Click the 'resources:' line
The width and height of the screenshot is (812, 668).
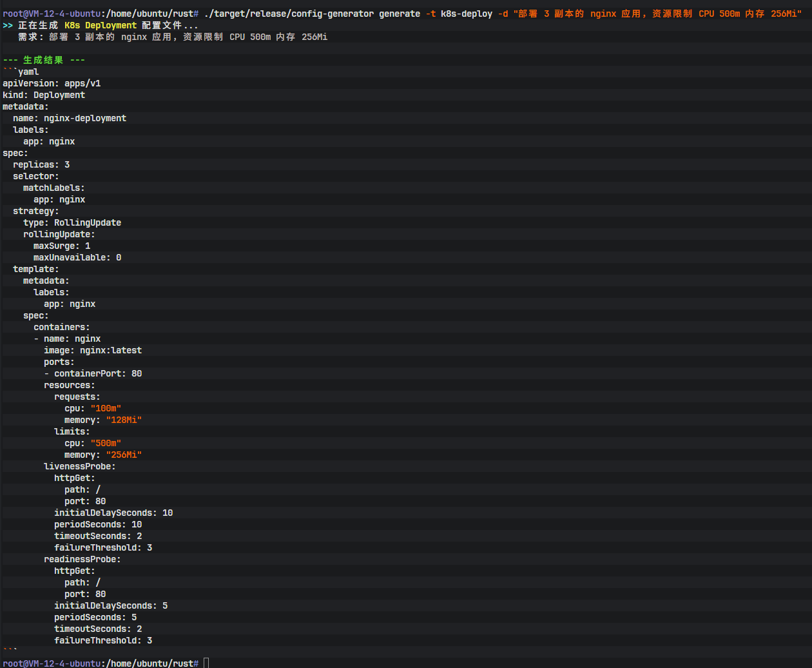(70, 385)
